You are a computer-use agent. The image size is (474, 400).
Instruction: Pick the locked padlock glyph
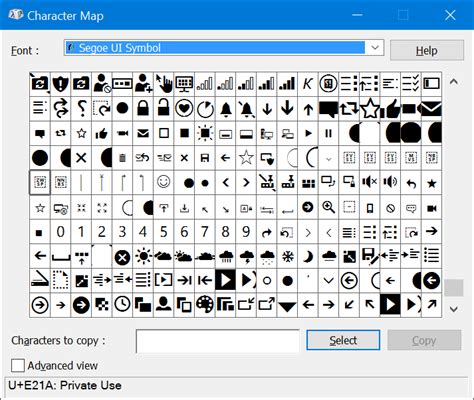[143, 109]
